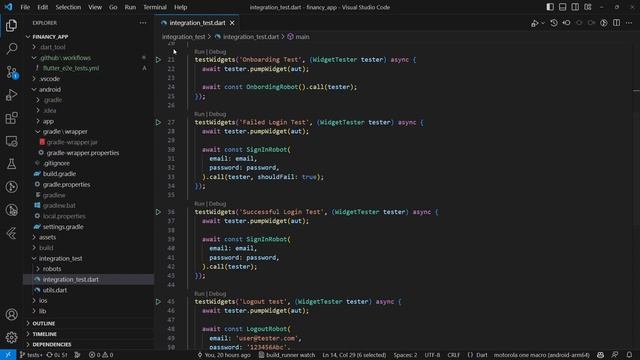Run the 'Logout test' gutter play icon

coord(158,302)
